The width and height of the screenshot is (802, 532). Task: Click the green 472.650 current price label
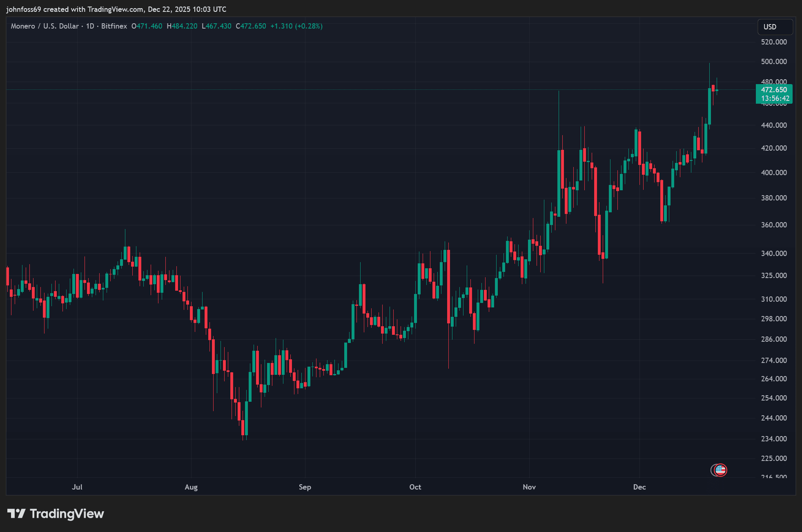click(x=774, y=90)
